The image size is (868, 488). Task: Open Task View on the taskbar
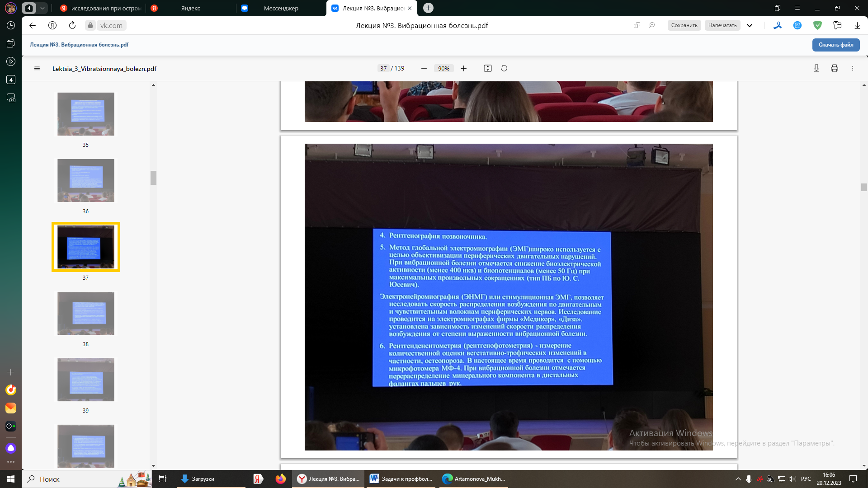coord(163,479)
